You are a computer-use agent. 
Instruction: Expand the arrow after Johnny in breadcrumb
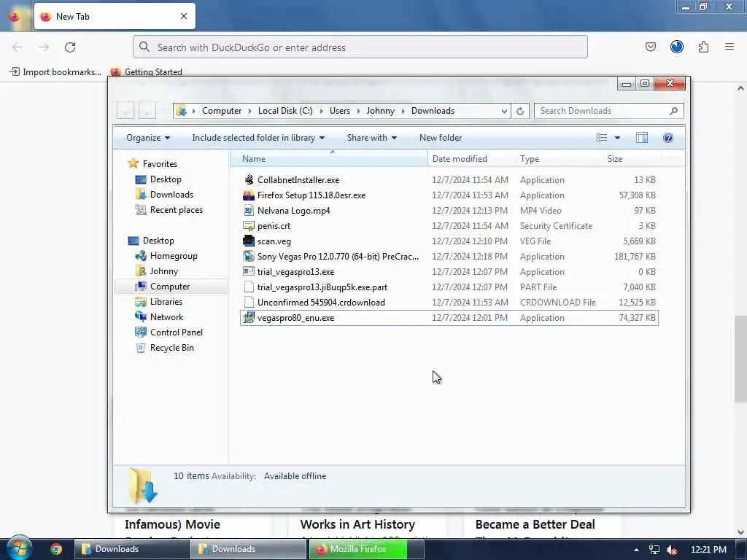[403, 111]
